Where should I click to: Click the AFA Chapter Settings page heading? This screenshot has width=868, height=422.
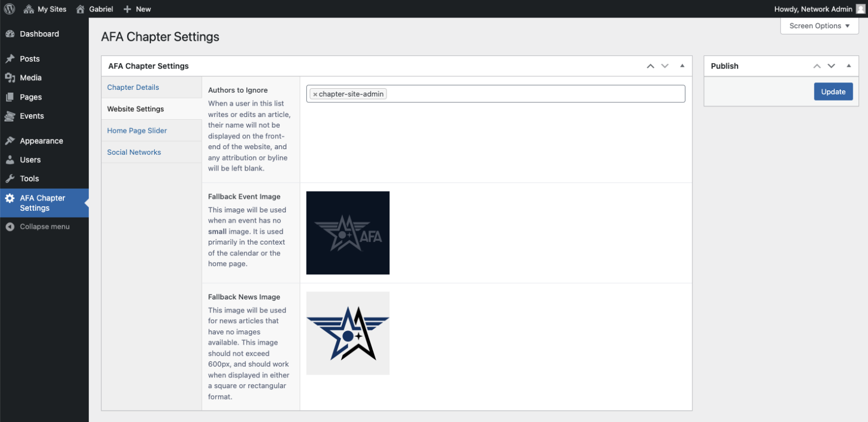(160, 37)
